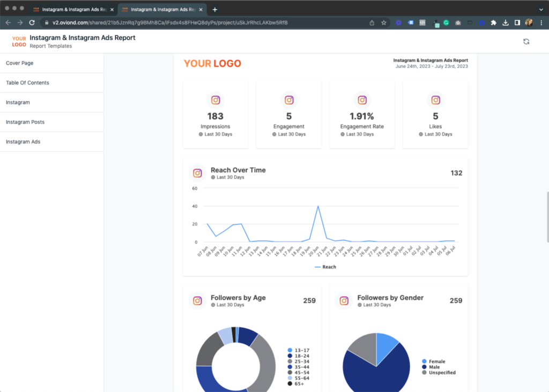Viewport: 549px width, 392px height.
Task: Select the second Instagram report browser tab
Action: click(162, 10)
